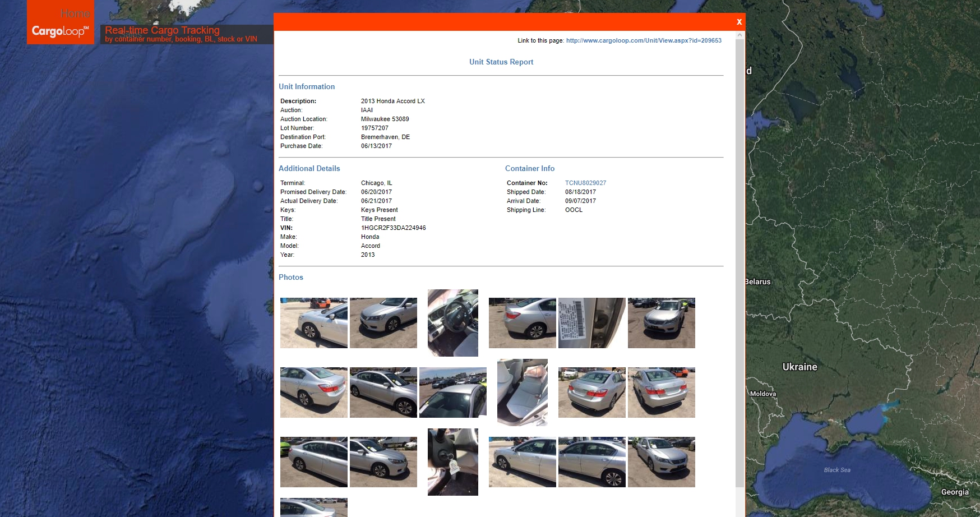Close the Unit Status Report popup
Viewport: 980px width, 517px height.
(739, 22)
